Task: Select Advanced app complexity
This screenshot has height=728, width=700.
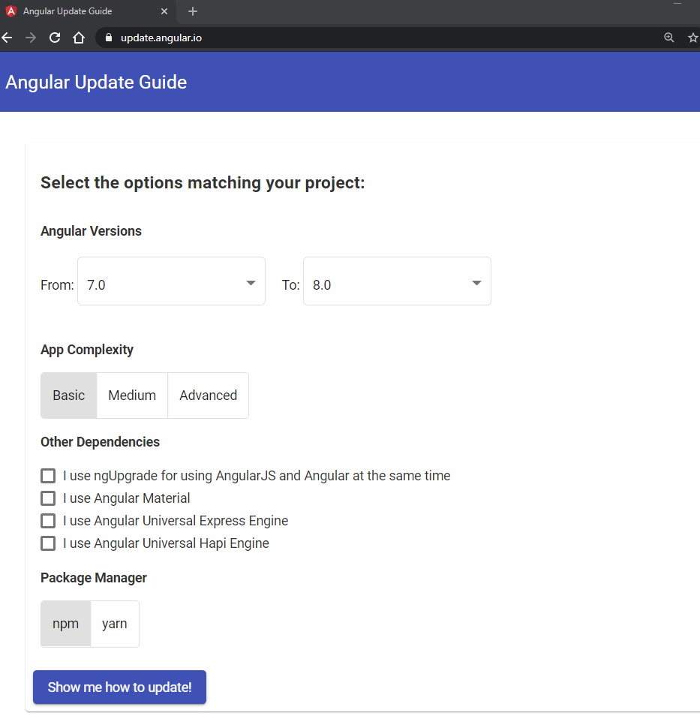Action: [209, 395]
